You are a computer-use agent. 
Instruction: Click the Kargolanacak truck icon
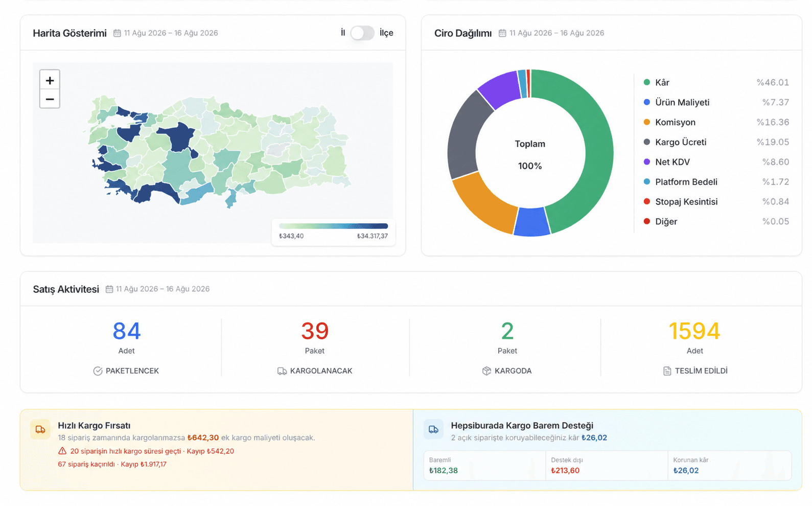tap(282, 371)
